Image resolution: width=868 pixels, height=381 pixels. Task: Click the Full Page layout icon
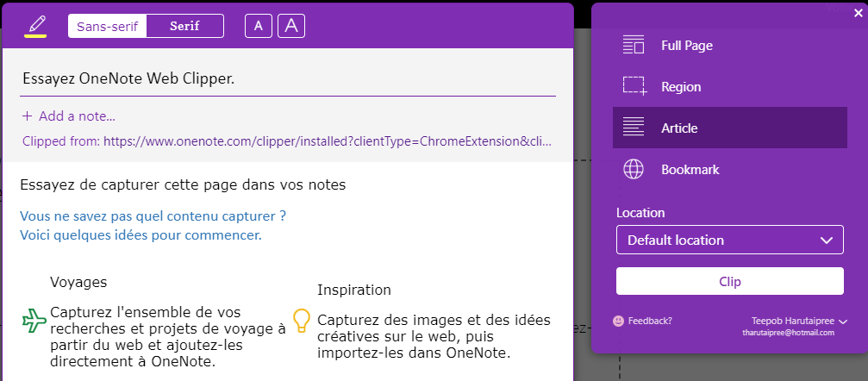point(634,46)
